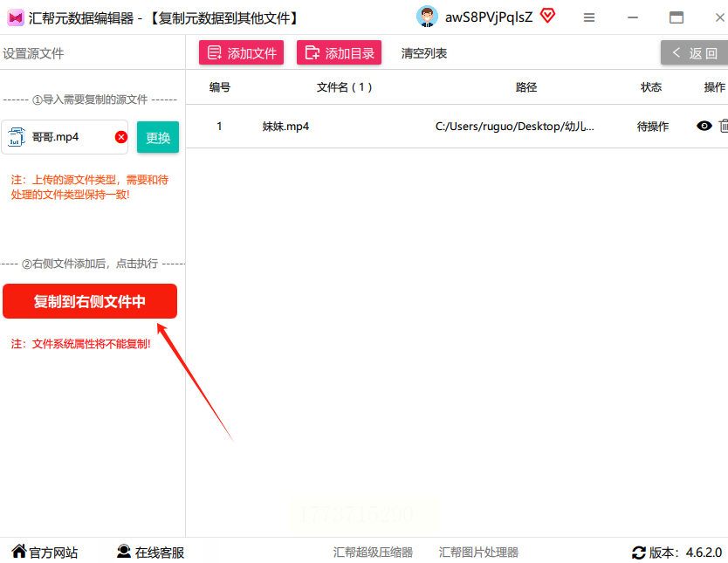The width and height of the screenshot is (728, 563).
Task: Click the 添加目录 button
Action: coord(339,53)
